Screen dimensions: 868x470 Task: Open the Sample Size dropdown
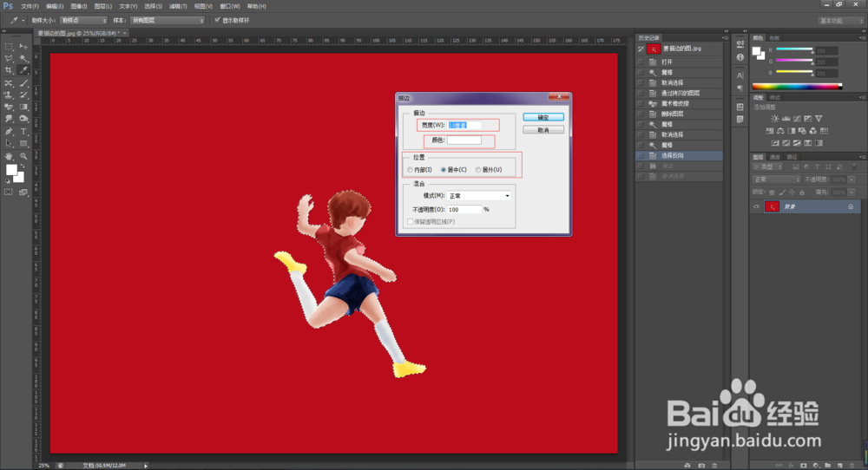tap(83, 21)
